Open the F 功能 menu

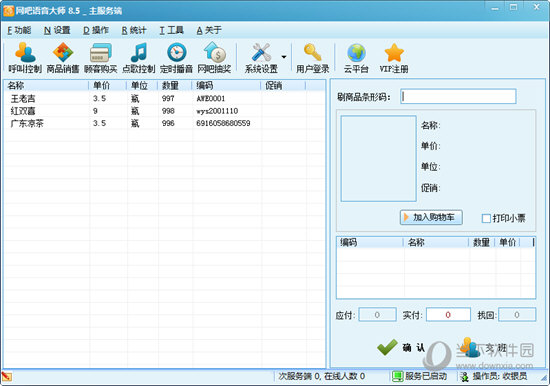tap(19, 31)
